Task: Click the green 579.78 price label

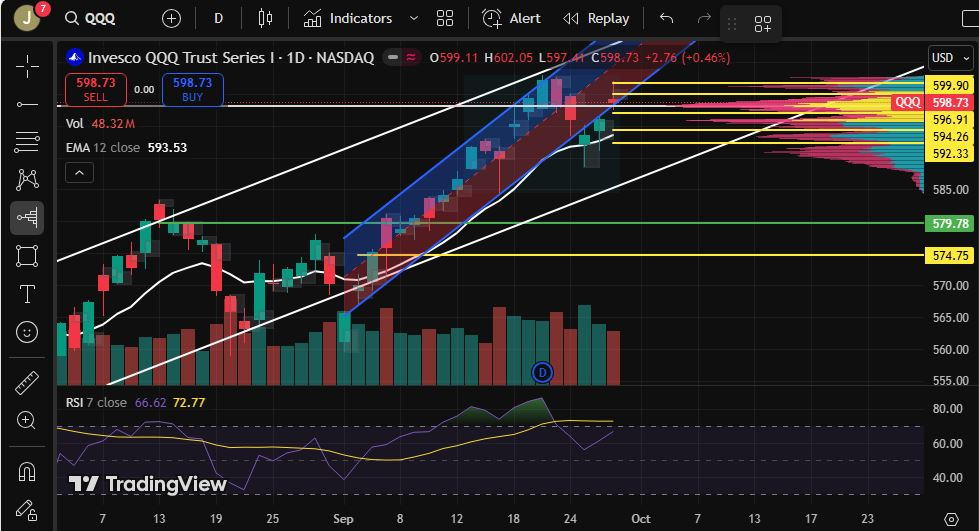Action: pos(949,223)
